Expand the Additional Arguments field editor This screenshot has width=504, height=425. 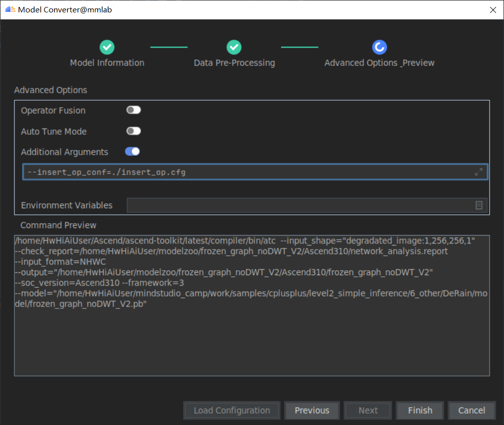point(479,172)
